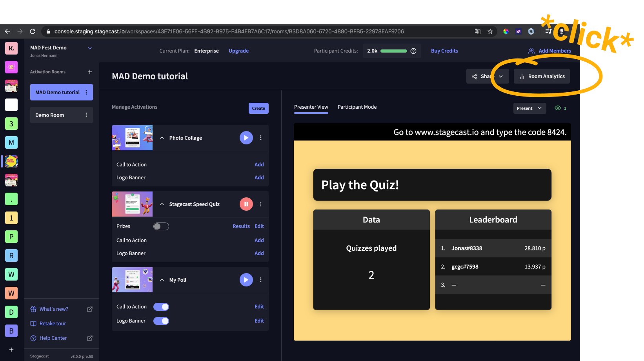Collapse the Stagecast Speed Quiz section
The height and width of the screenshot is (361, 644).
(162, 204)
